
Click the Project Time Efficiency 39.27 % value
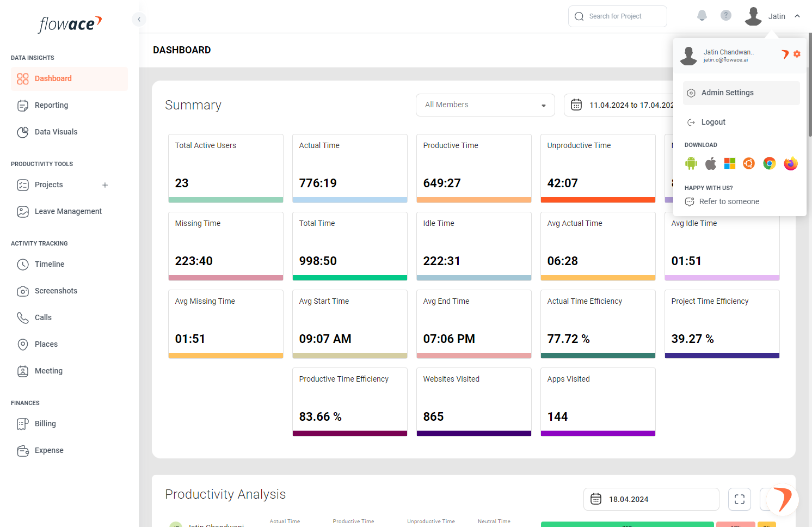[692, 339]
